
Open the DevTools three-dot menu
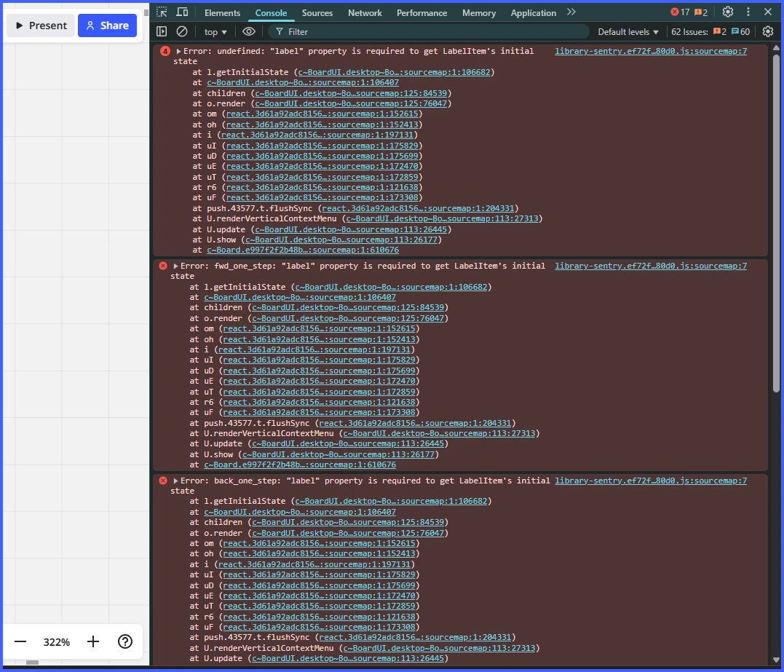[748, 12]
